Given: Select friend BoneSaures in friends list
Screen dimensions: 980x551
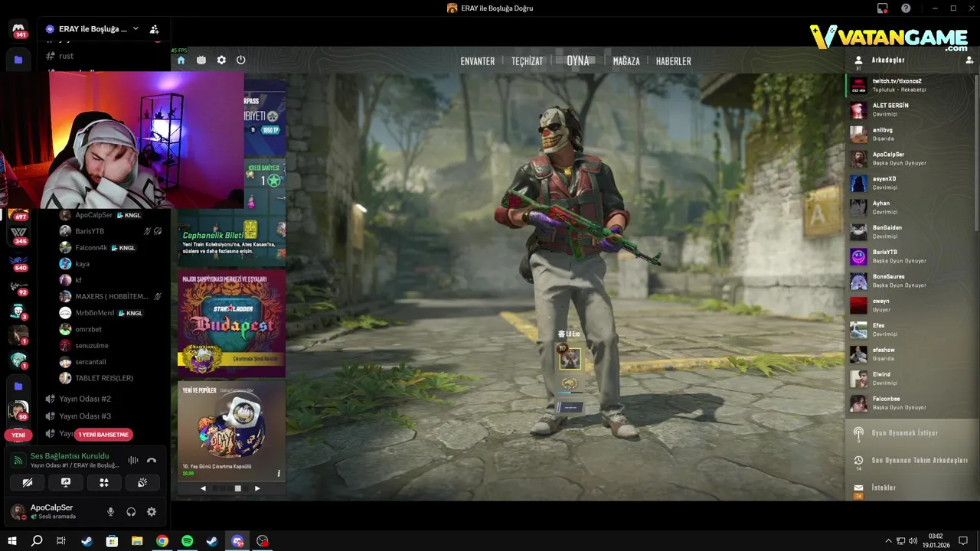Looking at the screenshot, I should [911, 281].
